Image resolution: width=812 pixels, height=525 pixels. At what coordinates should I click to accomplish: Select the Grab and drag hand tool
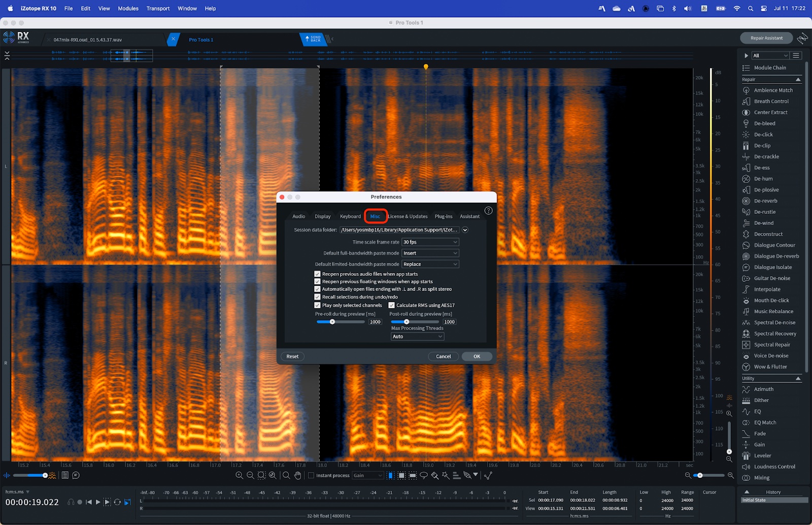click(298, 475)
